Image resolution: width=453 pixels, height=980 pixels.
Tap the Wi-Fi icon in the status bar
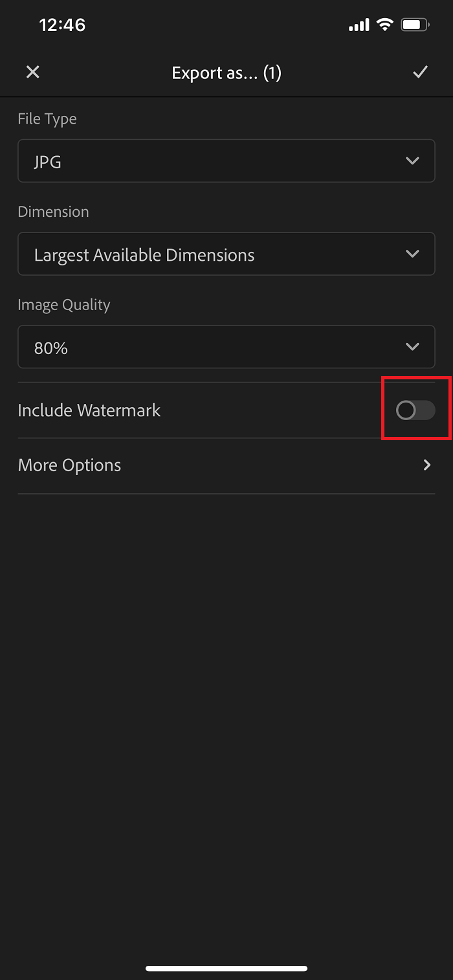pos(384,24)
